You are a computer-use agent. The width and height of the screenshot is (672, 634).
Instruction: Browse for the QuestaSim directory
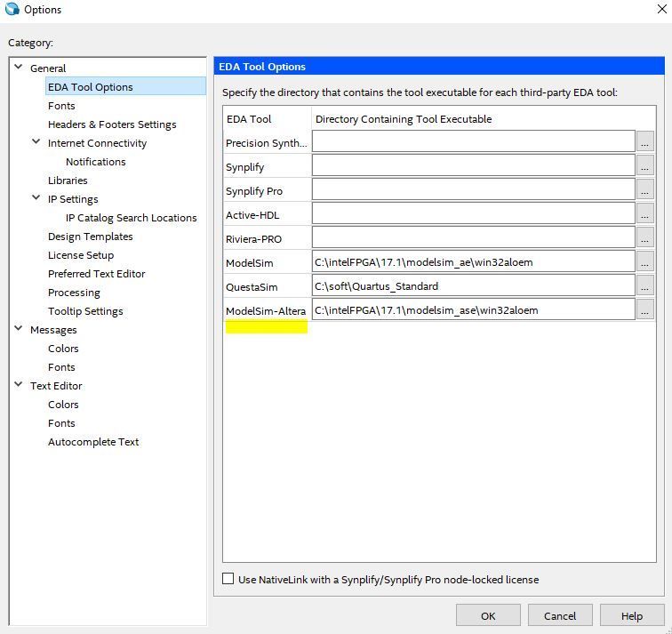click(x=645, y=285)
